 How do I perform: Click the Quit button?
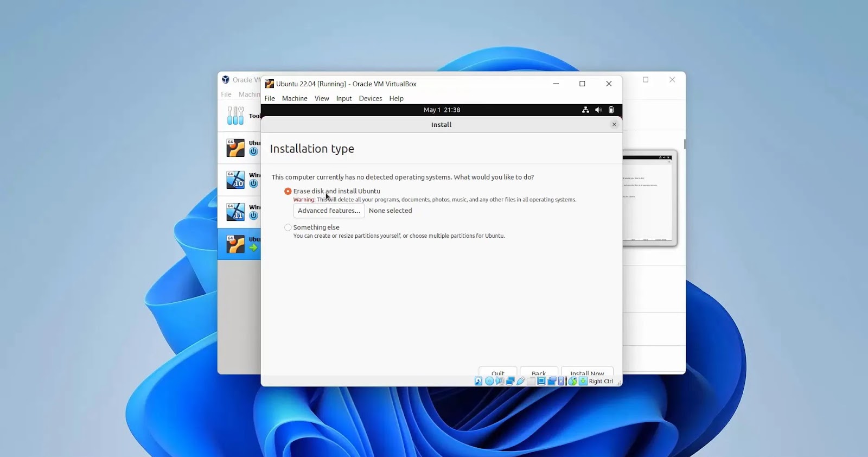498,372
